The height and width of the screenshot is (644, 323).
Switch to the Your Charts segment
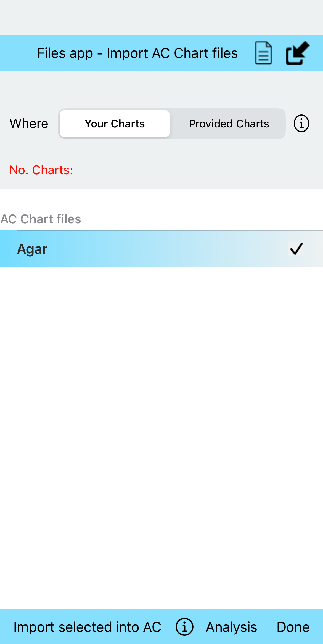(x=115, y=124)
